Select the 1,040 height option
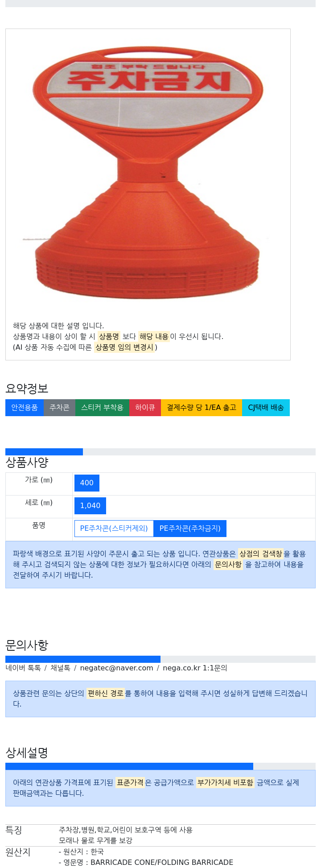The width and height of the screenshot is (321, 868). 90,506
